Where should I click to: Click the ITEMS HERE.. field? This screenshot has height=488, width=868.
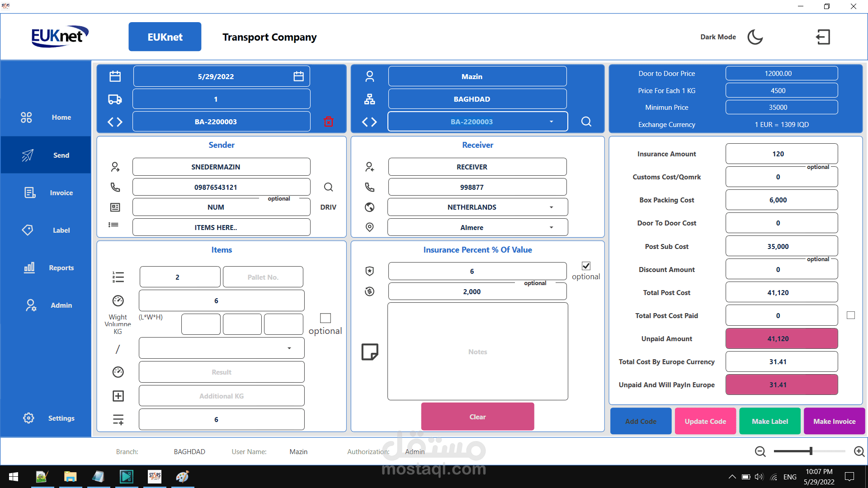click(x=221, y=227)
